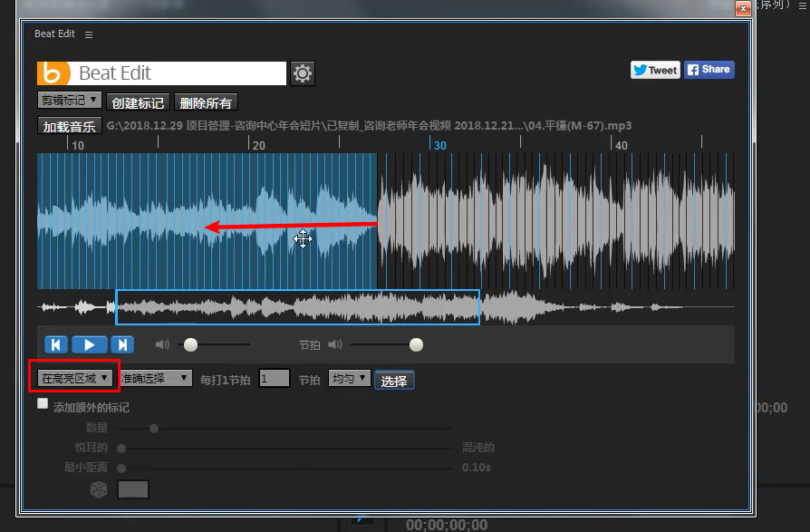Click the 最小距离 slider handle

click(121, 469)
